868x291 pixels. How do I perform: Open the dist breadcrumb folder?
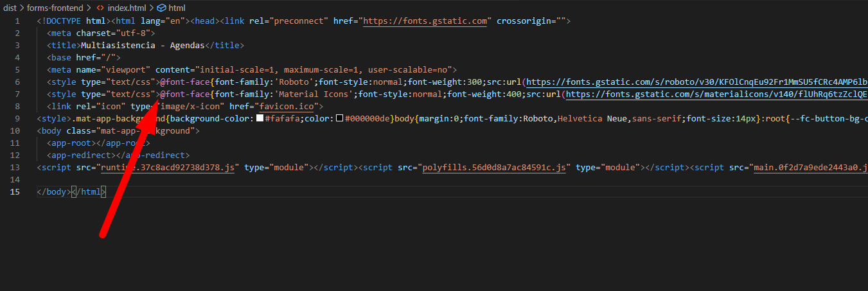click(11, 8)
